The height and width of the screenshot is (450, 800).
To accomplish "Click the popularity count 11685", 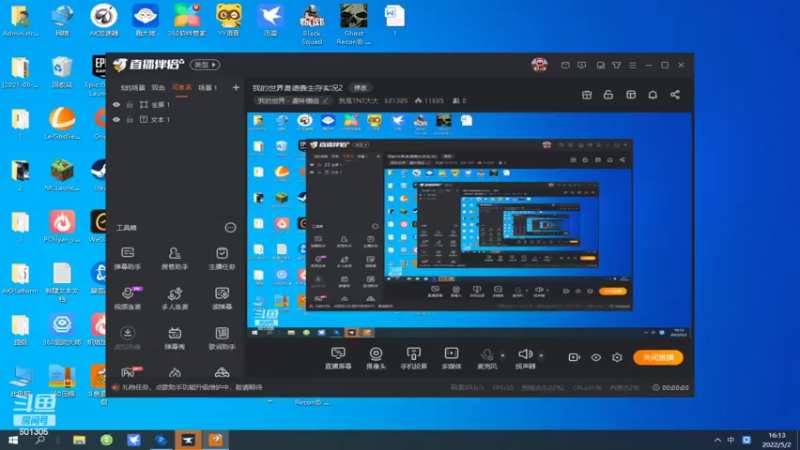I will tap(429, 101).
